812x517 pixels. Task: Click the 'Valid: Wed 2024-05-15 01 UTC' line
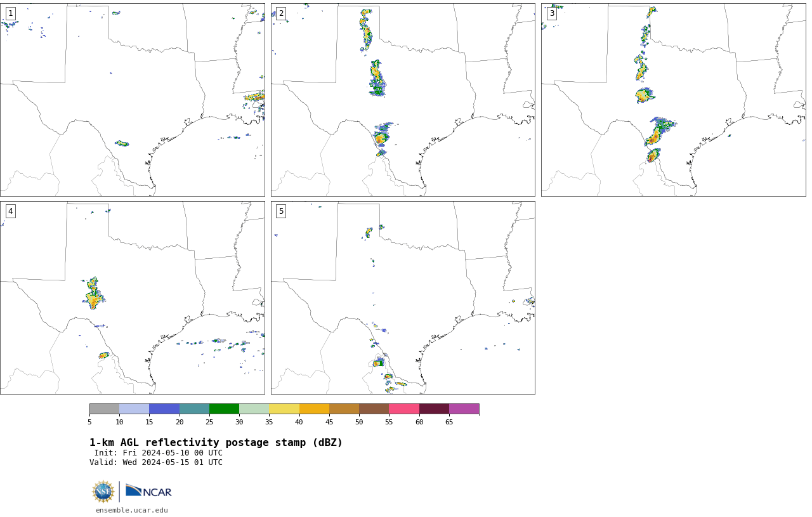[x=156, y=462]
